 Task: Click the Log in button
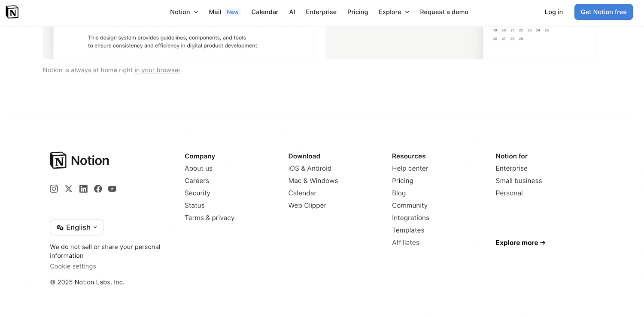pos(553,12)
